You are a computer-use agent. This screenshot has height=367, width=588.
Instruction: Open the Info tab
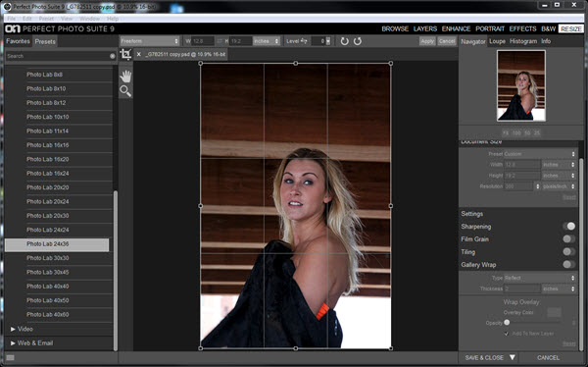tap(546, 41)
